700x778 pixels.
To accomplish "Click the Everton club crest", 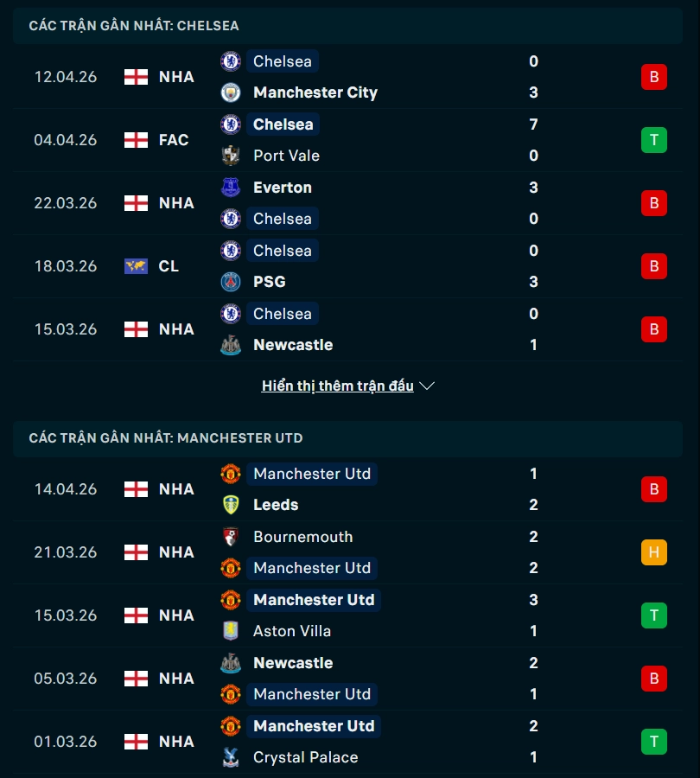I will coord(231,188).
